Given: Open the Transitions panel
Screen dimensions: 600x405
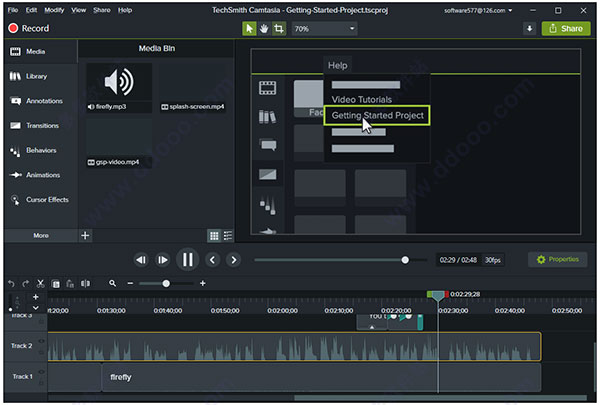Looking at the screenshot, I should point(41,126).
